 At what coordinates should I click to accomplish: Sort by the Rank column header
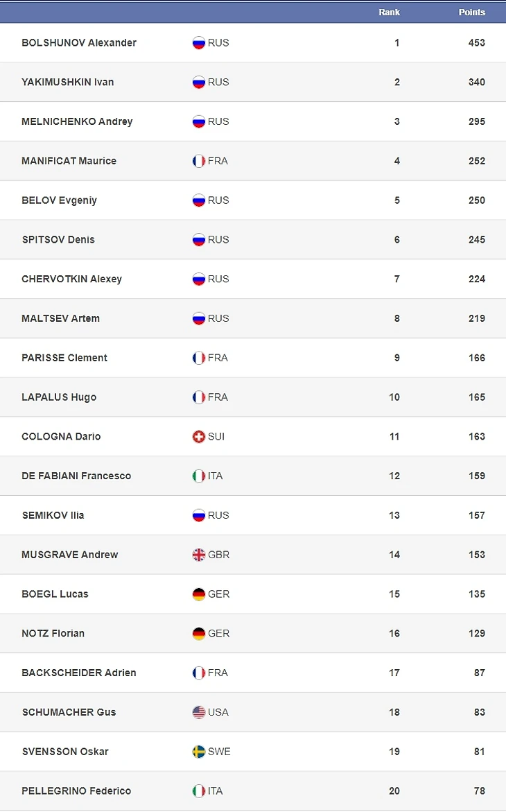click(389, 12)
